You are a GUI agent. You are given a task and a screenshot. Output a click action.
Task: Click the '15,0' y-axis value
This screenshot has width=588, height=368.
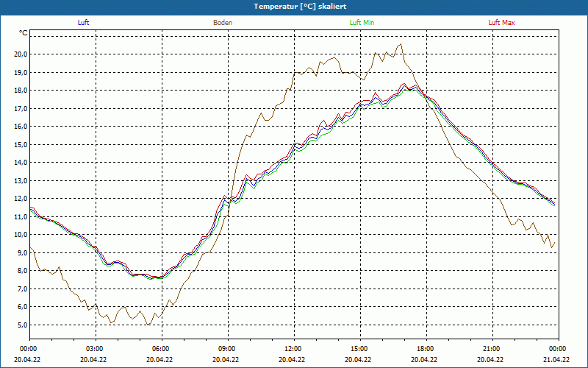(21, 144)
